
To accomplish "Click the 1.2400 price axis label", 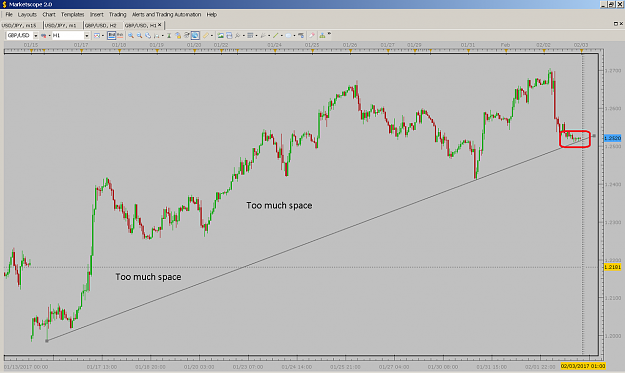I will 613,185.
